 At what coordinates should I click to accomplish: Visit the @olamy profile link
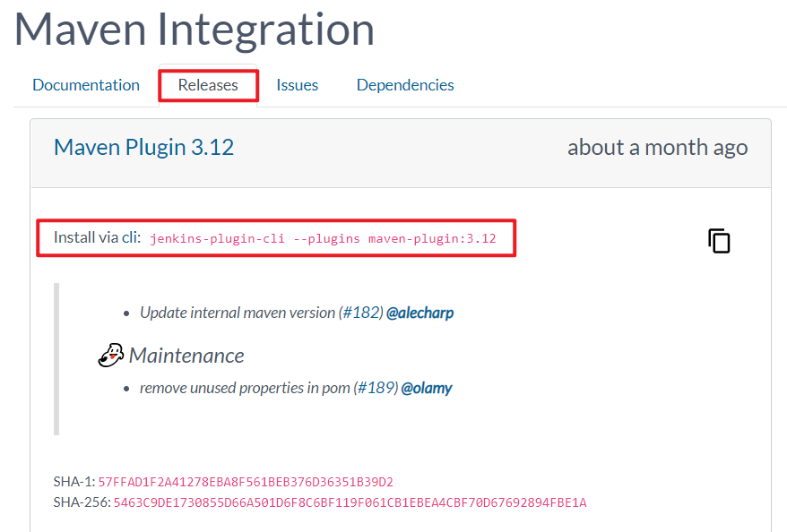[x=427, y=388]
